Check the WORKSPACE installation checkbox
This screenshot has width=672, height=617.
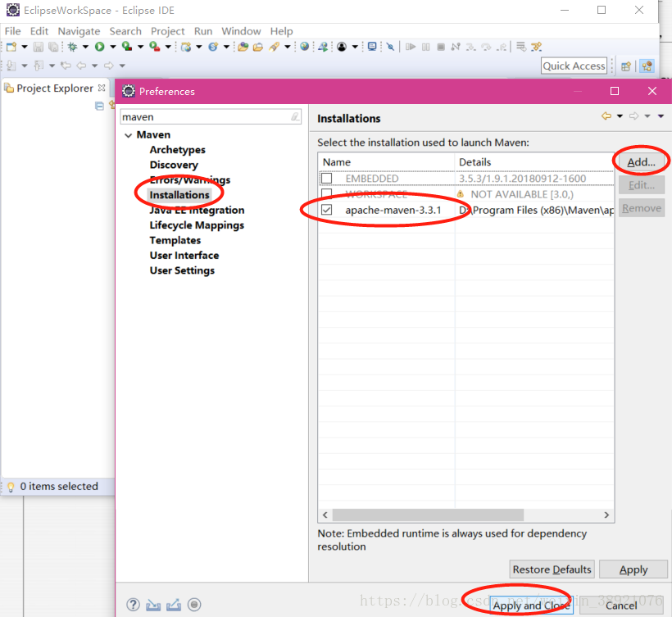327,193
